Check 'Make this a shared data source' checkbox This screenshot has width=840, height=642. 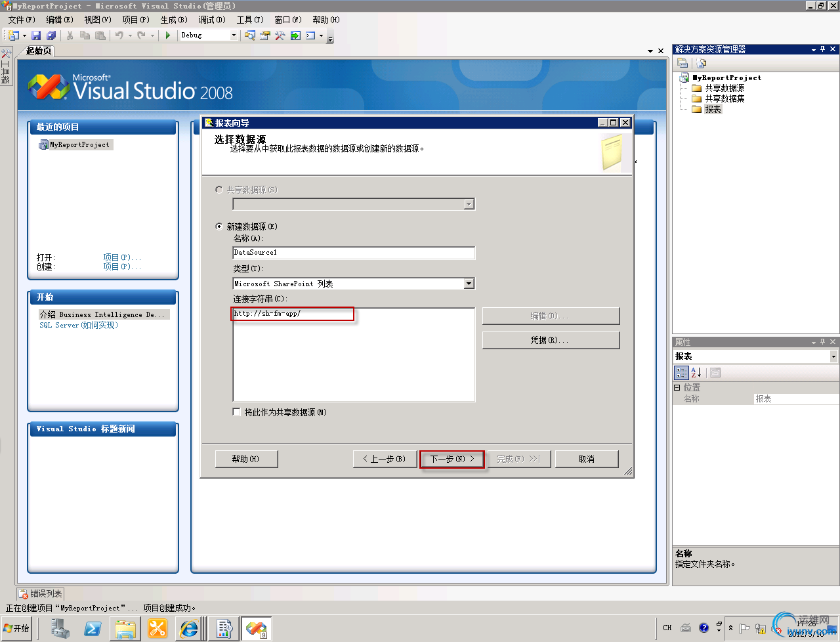pyautogui.click(x=237, y=412)
